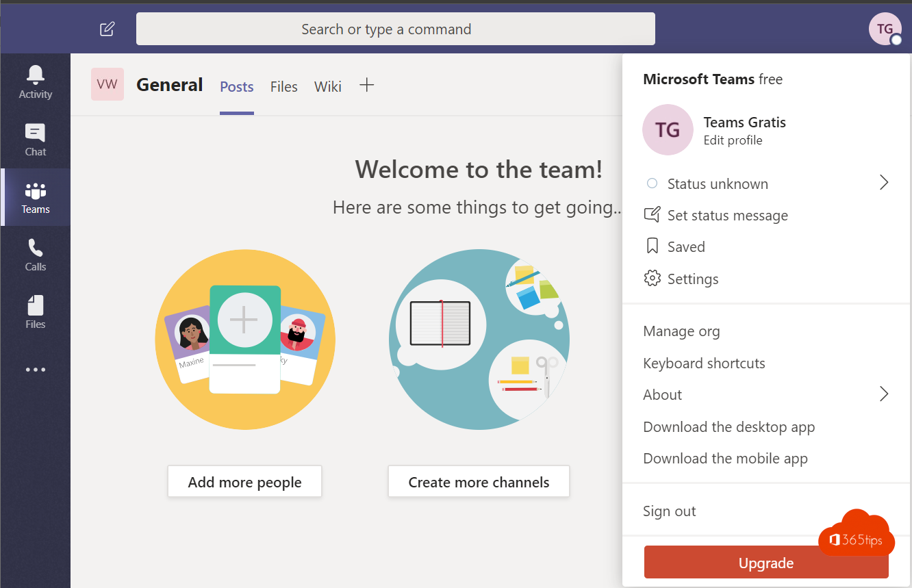Click the Create more channels button

[479, 482]
